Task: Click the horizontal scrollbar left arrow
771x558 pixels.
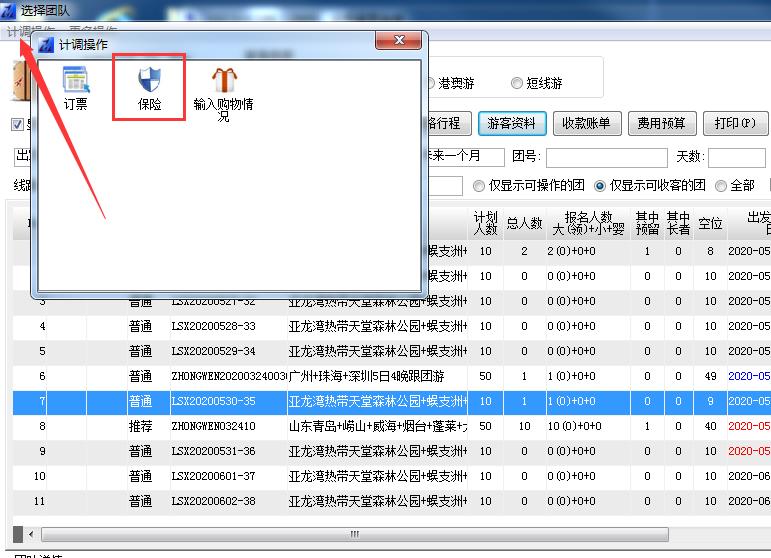Action: coord(31,534)
